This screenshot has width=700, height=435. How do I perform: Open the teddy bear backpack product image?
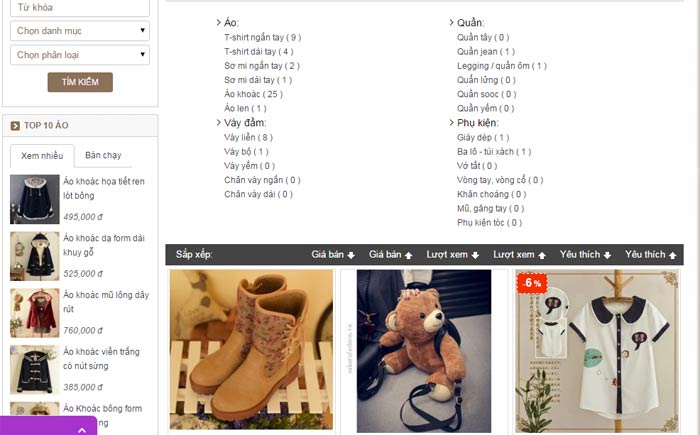424,351
